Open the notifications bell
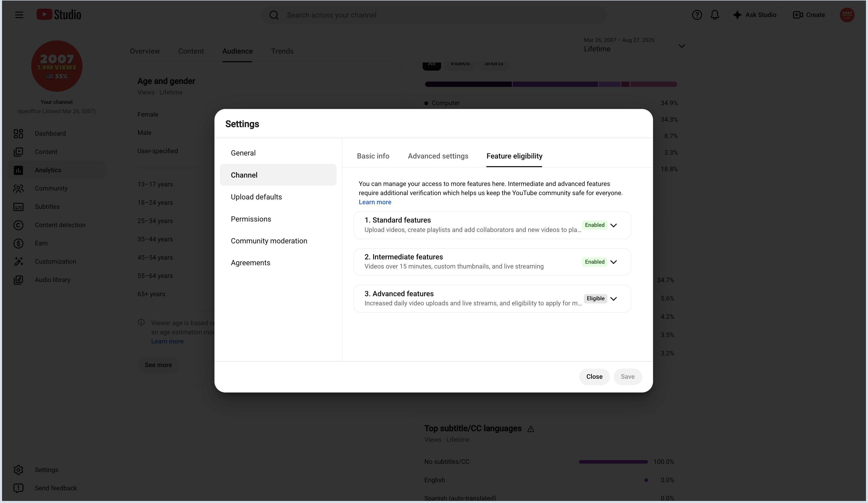 click(715, 15)
